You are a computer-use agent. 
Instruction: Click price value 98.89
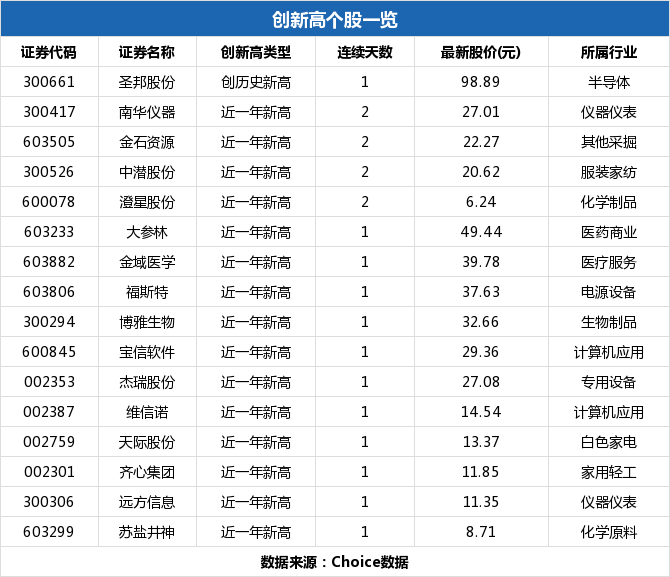point(481,82)
